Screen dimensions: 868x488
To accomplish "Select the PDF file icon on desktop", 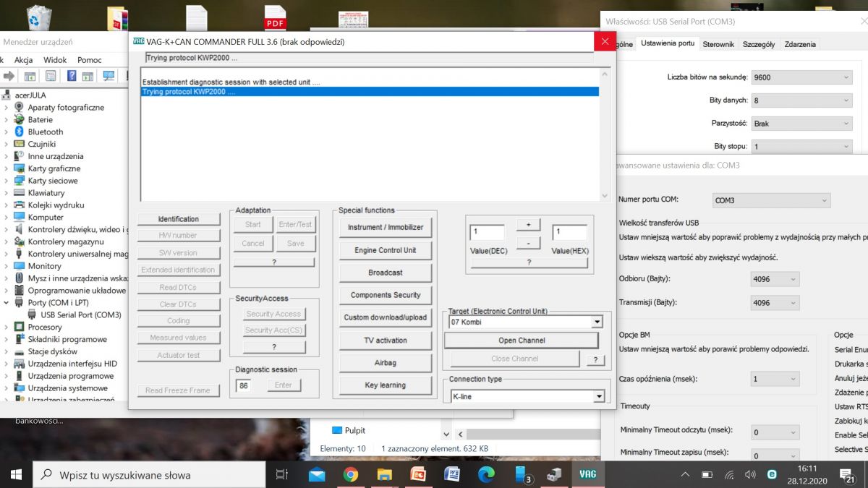I will (x=276, y=17).
